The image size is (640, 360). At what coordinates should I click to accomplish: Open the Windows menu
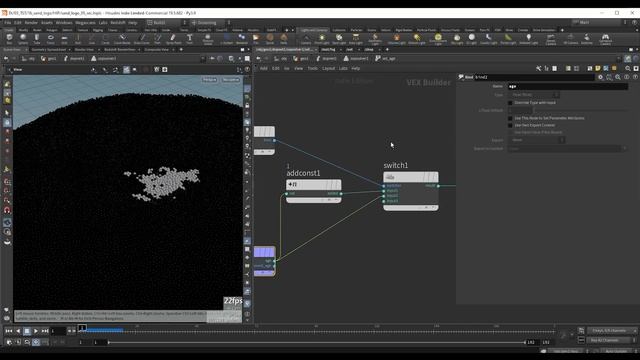(64, 23)
